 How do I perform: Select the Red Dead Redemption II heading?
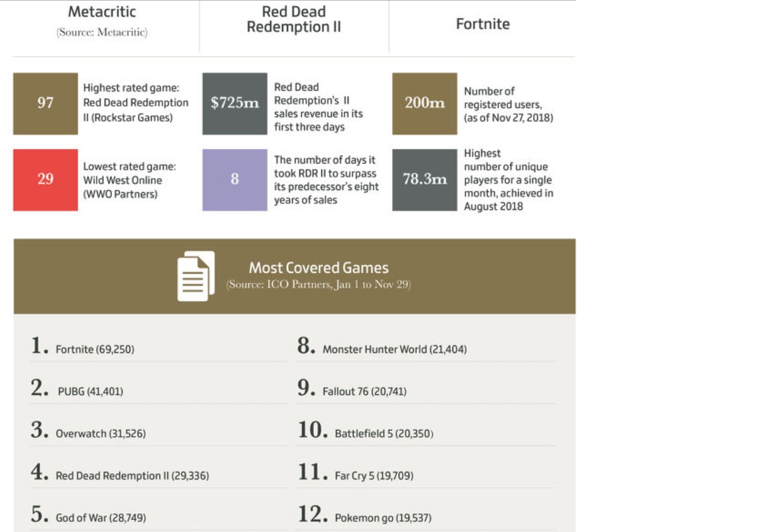tap(293, 20)
